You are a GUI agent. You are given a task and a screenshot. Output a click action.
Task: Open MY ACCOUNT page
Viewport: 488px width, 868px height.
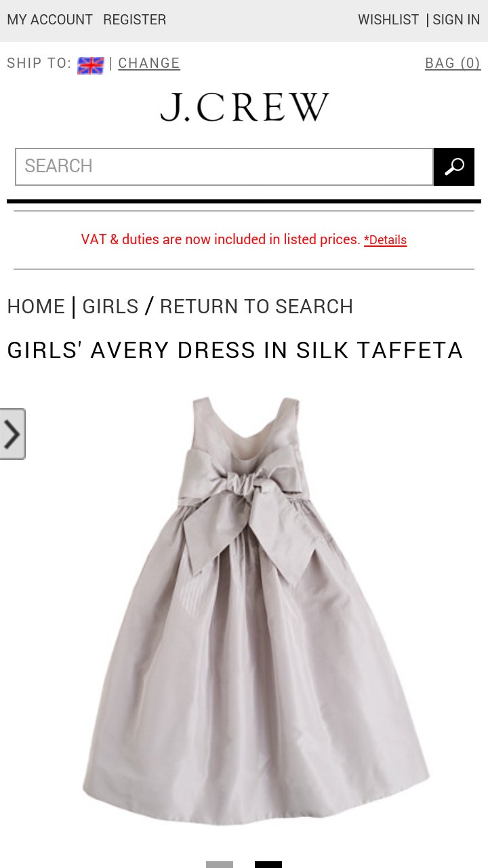50,20
